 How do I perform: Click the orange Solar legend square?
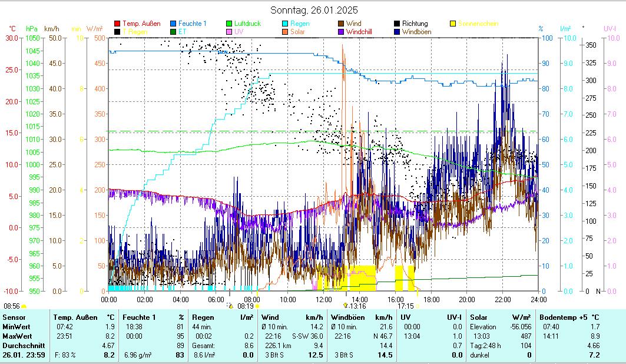[x=286, y=32]
